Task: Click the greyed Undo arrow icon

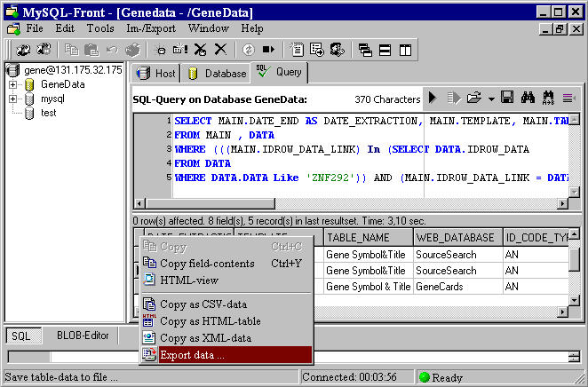Action: (x=112, y=50)
